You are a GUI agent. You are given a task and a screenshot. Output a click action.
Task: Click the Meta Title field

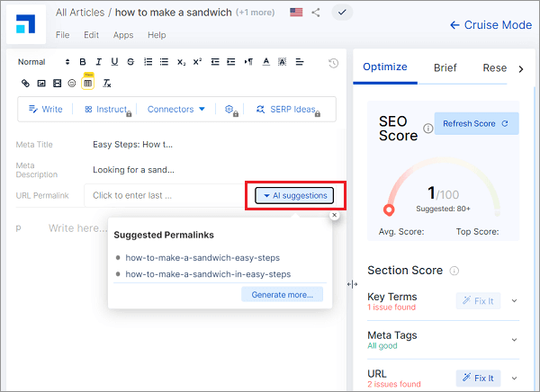click(x=132, y=145)
